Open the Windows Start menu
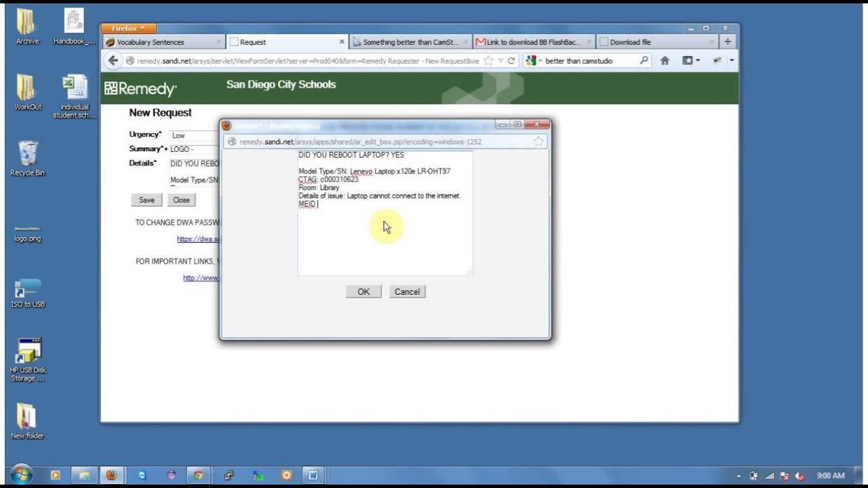This screenshot has height=488, width=868. coord(22,475)
